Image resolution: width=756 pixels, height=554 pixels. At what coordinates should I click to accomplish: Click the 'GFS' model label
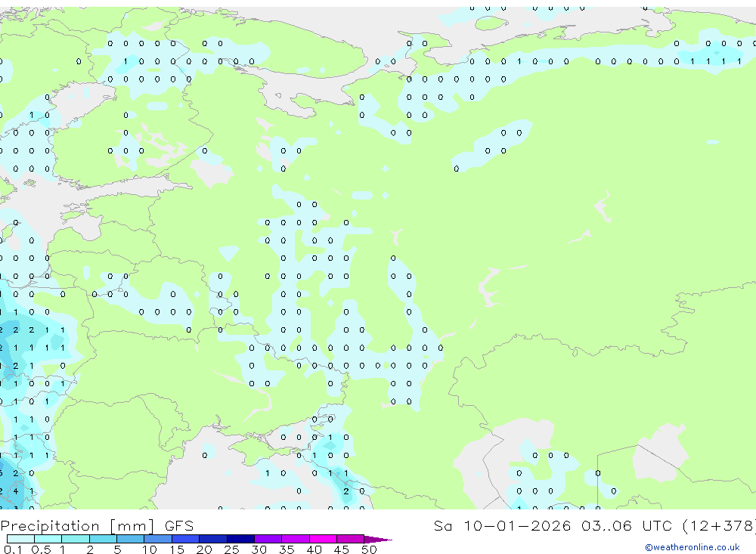coord(179,526)
